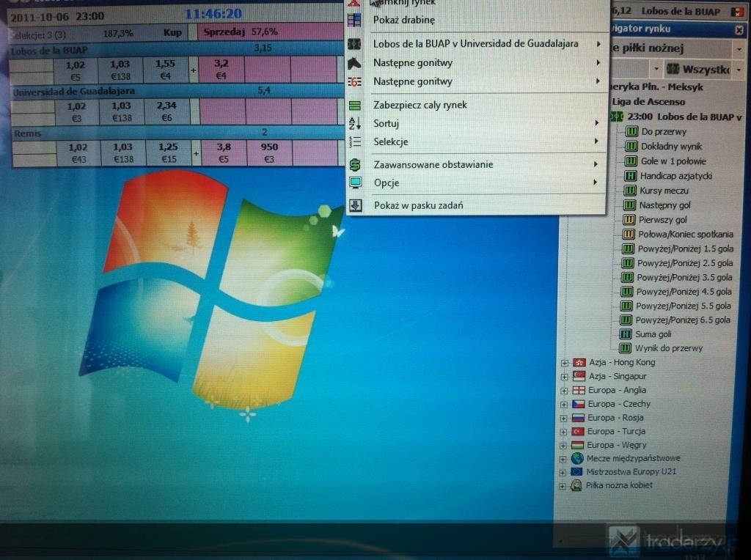Expand the Europa - Węgry node
The image size is (751, 560).
563,446
